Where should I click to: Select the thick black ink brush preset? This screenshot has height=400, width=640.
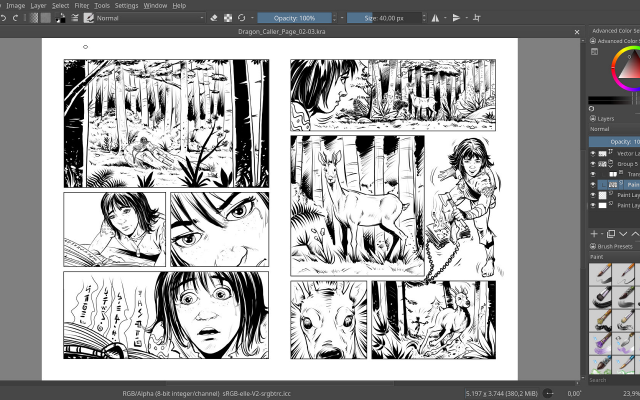point(600,297)
